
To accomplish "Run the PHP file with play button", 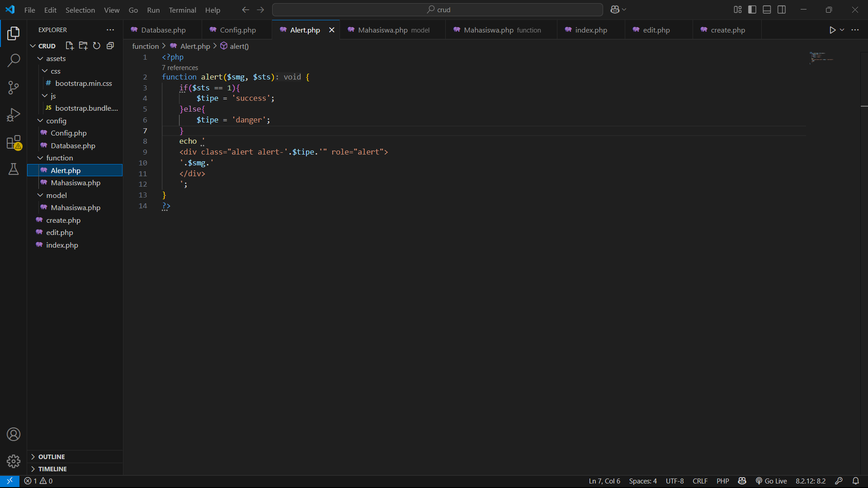I will point(832,30).
